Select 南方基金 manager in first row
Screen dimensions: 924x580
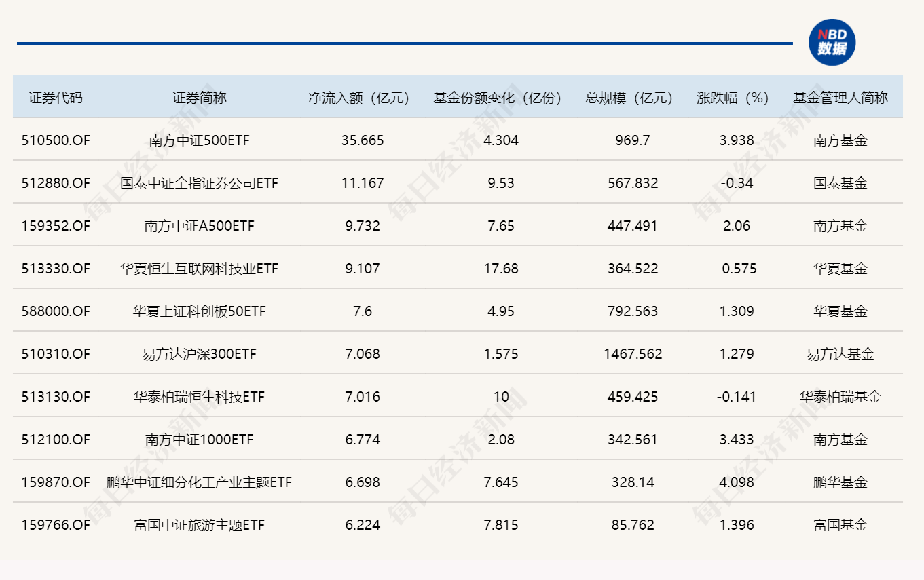[841, 140]
